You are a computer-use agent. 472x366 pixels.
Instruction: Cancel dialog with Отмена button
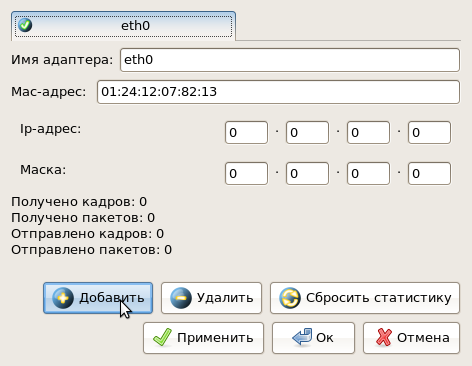point(412,338)
